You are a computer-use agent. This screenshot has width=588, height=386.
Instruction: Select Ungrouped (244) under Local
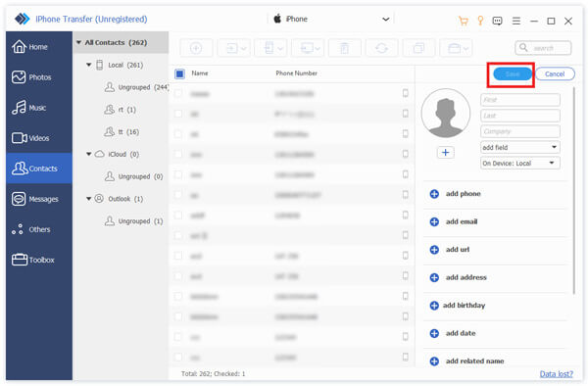(136, 87)
